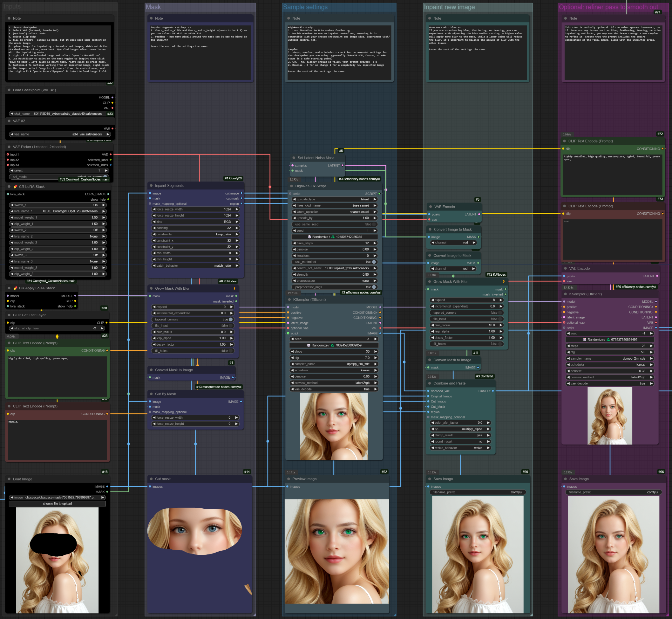Viewport: 672px width, 619px height.
Task: Collapse the VAE Picker node via title dot
Action: coord(9,147)
